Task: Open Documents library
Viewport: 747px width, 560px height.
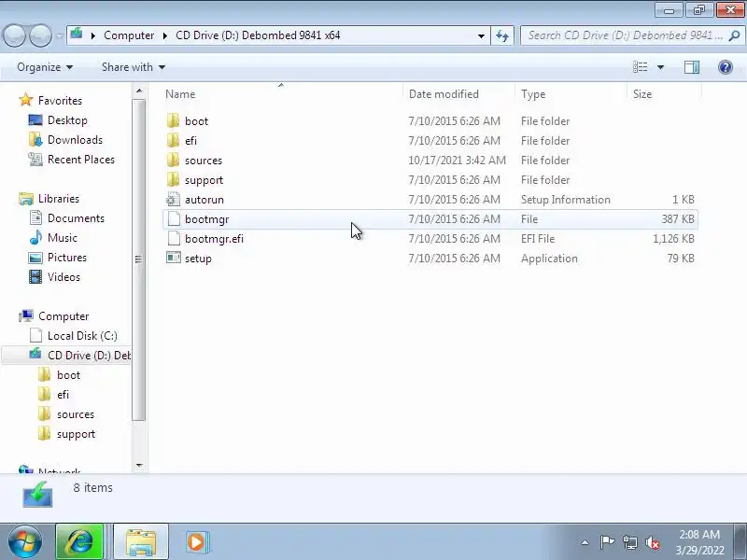Action: click(x=76, y=218)
